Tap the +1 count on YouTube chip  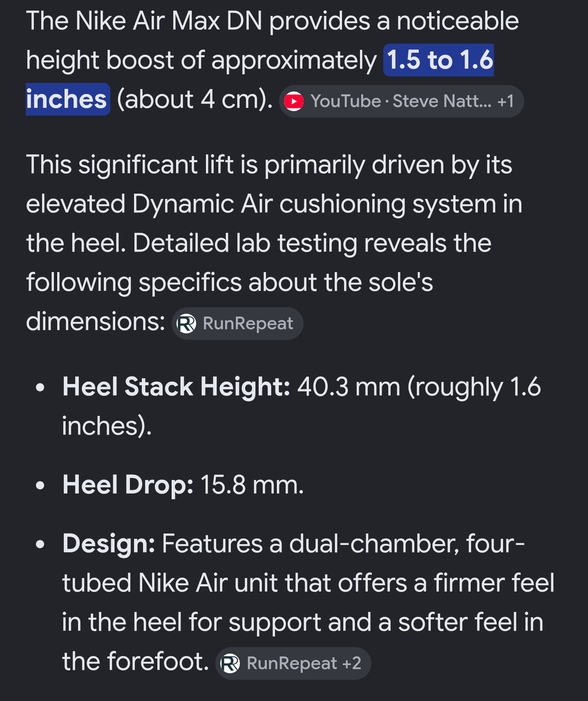[x=505, y=101]
